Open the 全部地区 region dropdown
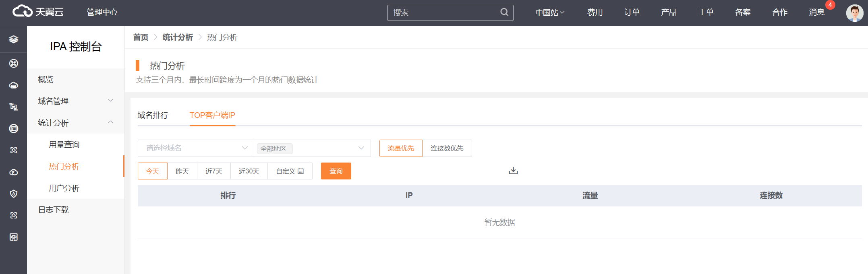This screenshot has height=274, width=868. click(312, 148)
